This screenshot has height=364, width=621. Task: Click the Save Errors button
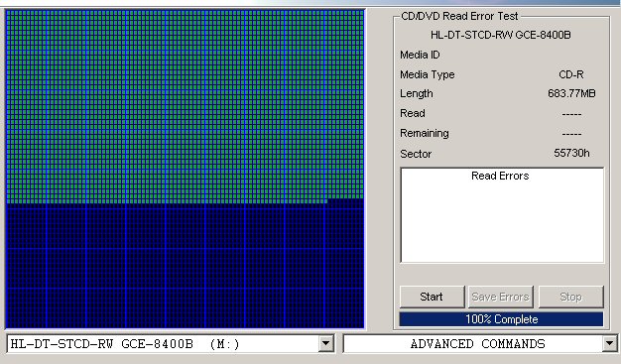501,297
